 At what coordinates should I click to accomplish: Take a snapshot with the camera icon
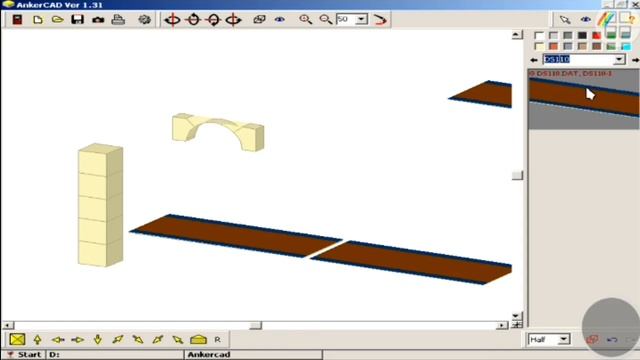(98, 20)
